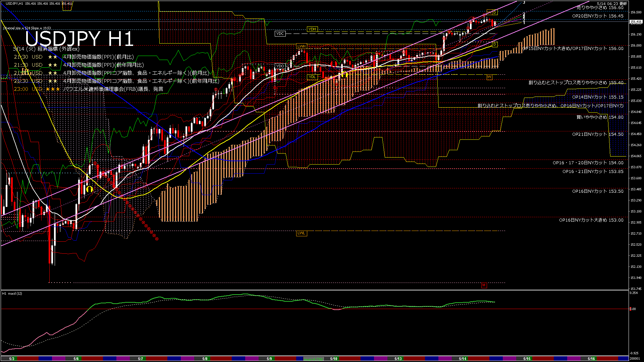Click the H1 macd (12) indicator label
This screenshot has width=644, height=362.
(x=12, y=293)
